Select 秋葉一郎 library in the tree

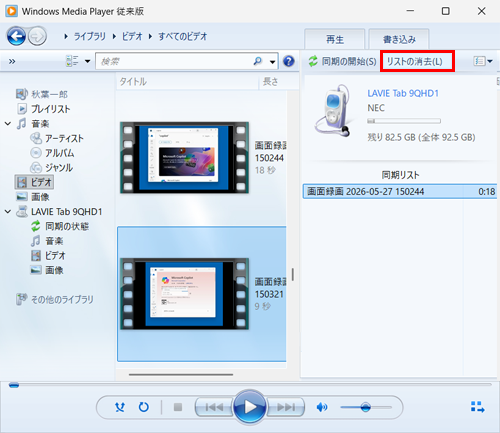(42, 94)
